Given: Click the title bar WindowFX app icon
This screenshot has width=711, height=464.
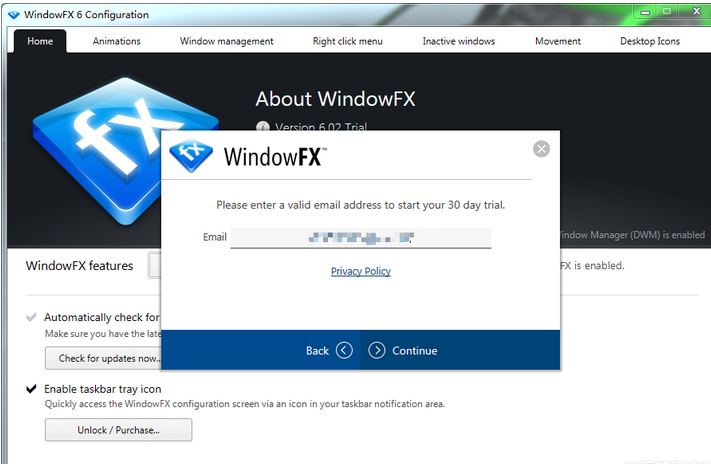Looking at the screenshot, I should (x=14, y=15).
